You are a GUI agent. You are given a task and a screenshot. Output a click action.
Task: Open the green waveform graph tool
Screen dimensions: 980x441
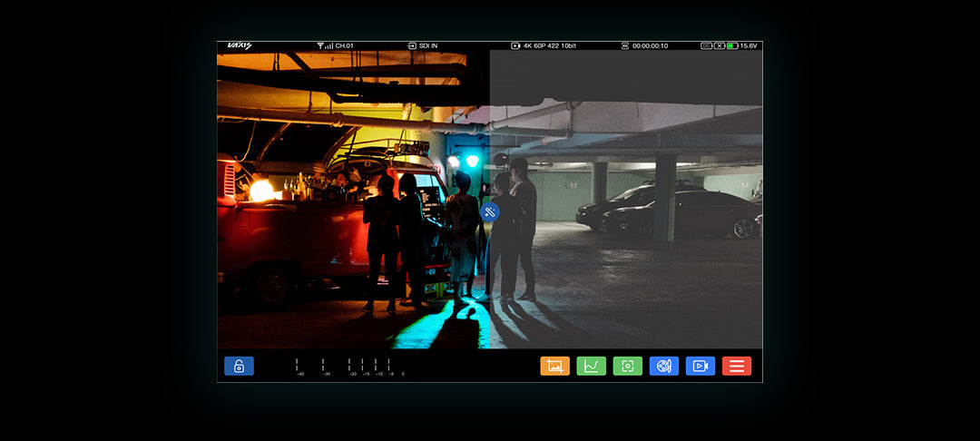tap(591, 366)
